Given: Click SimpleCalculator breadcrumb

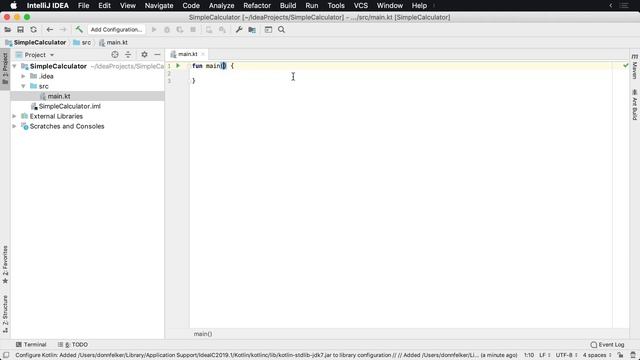Looking at the screenshot, I should pyautogui.click(x=36, y=42).
